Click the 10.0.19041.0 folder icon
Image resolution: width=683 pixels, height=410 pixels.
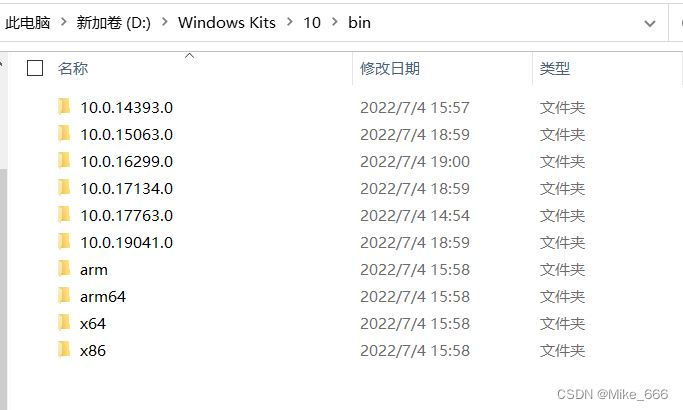pyautogui.click(x=64, y=242)
